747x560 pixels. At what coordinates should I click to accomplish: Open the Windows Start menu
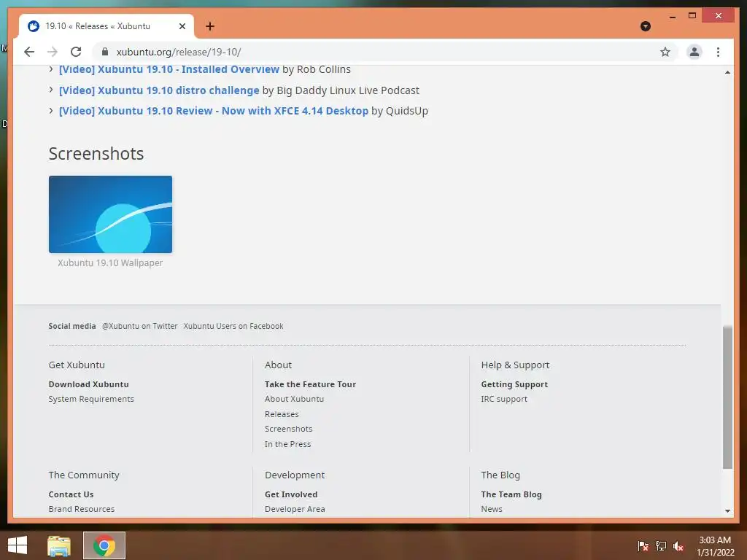[18, 545]
